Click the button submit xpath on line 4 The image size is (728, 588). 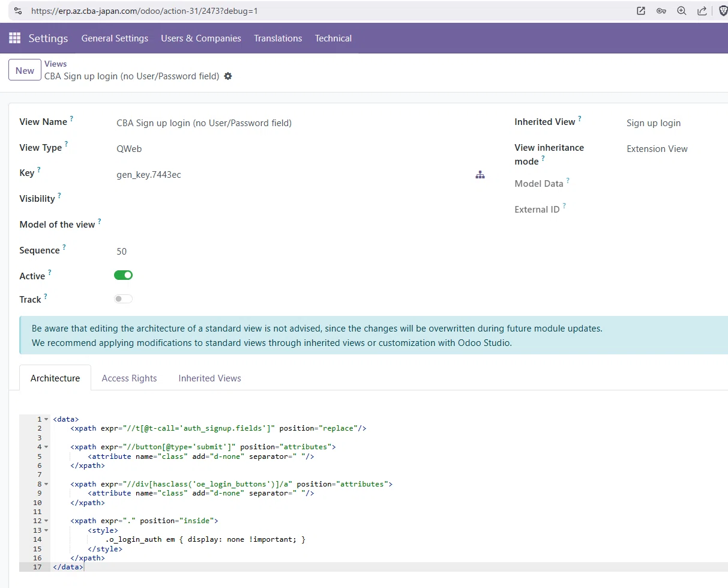coord(203,447)
